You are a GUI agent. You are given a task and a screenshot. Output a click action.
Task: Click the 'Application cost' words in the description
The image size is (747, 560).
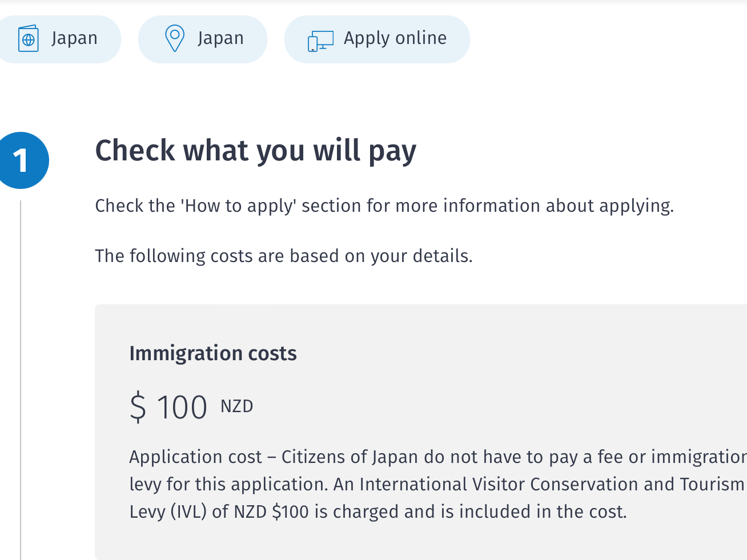point(195,457)
